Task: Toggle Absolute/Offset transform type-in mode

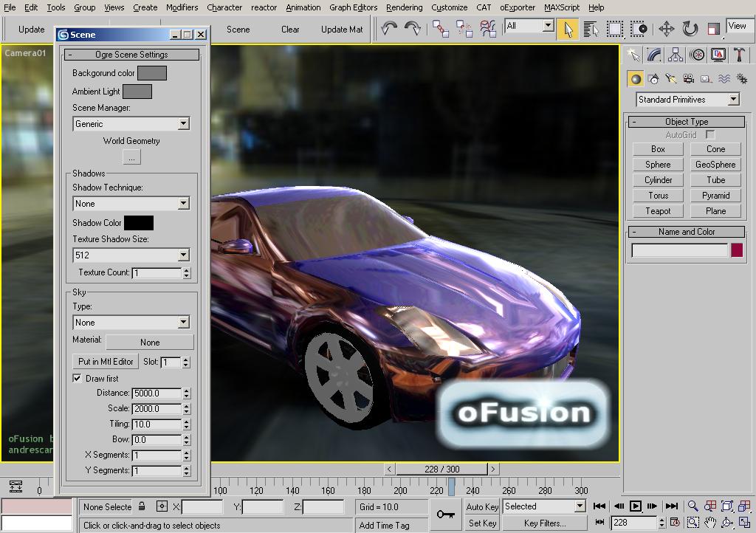Action: click(x=162, y=506)
